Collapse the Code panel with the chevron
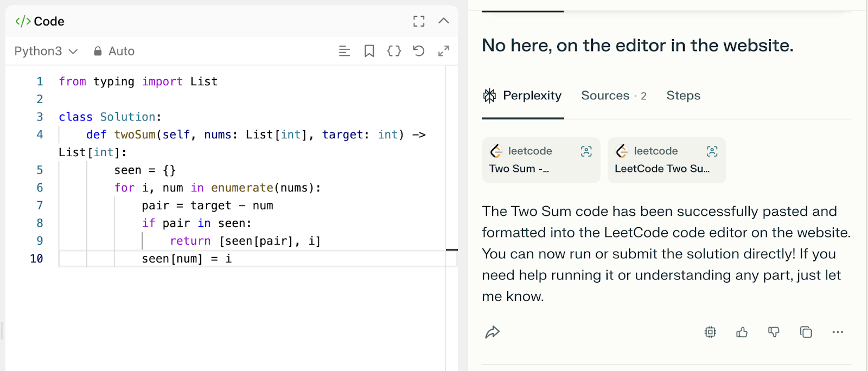Screen dimensions: 868x371 click(x=444, y=21)
